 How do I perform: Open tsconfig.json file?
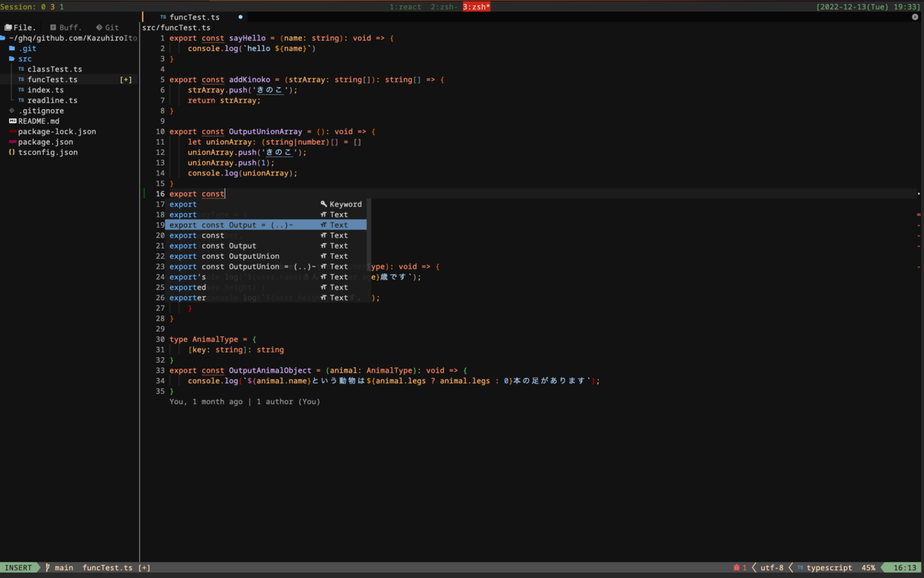pyautogui.click(x=48, y=152)
